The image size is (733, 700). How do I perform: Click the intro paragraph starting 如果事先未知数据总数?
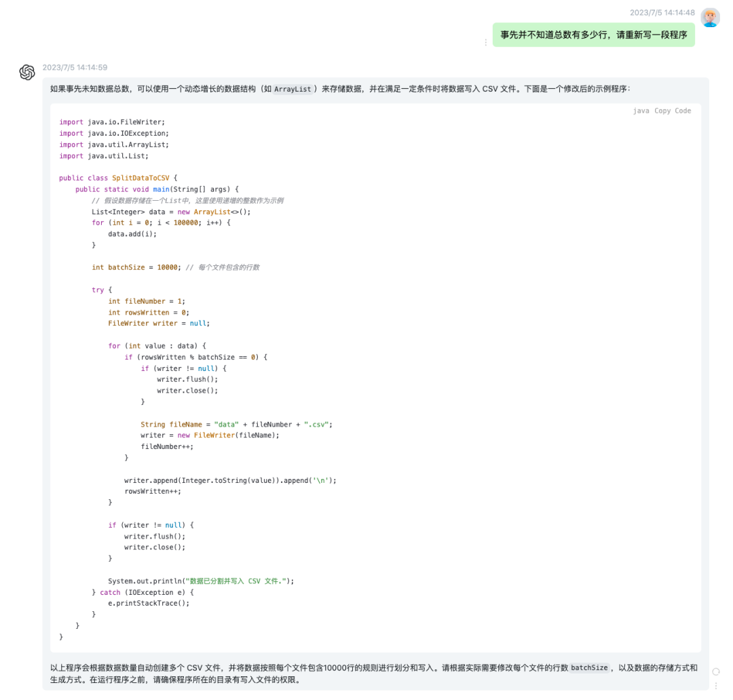340,89
